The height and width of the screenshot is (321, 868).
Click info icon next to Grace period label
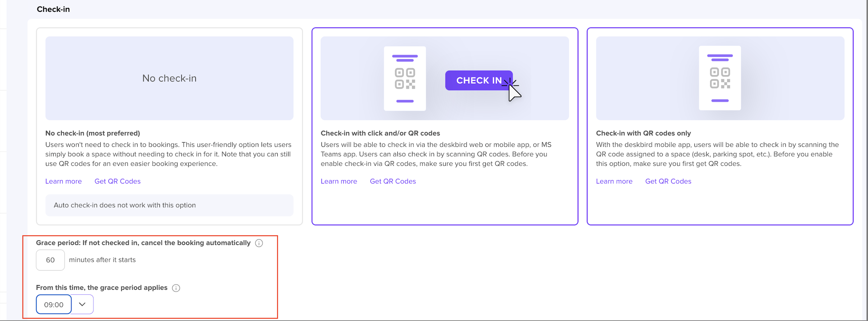(x=259, y=243)
